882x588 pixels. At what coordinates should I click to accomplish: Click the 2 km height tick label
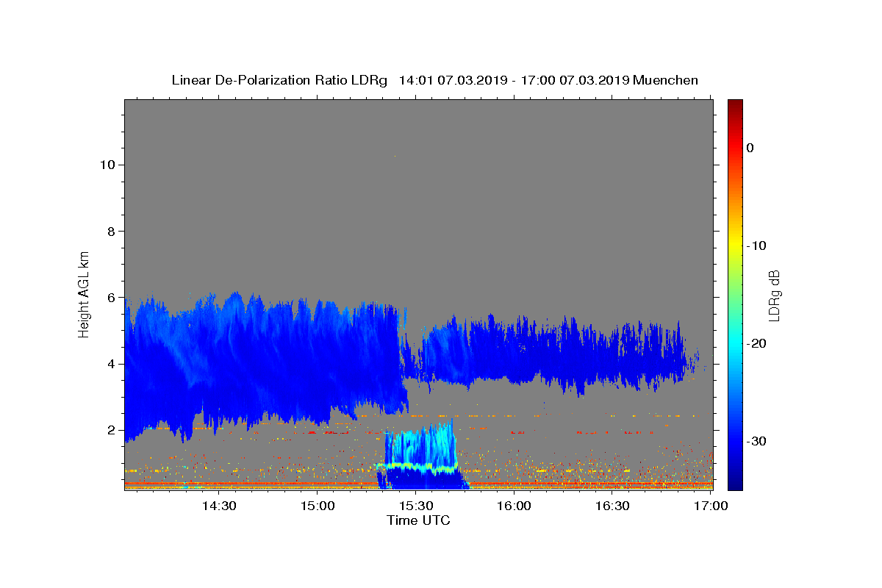110,430
